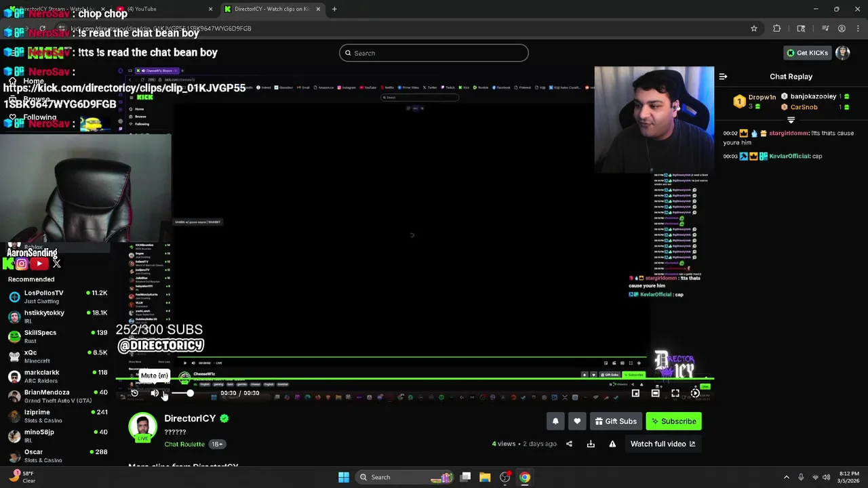Open the DirectorICY channel name link
Screen dimensions: 868x488
pyautogui.click(x=190, y=418)
